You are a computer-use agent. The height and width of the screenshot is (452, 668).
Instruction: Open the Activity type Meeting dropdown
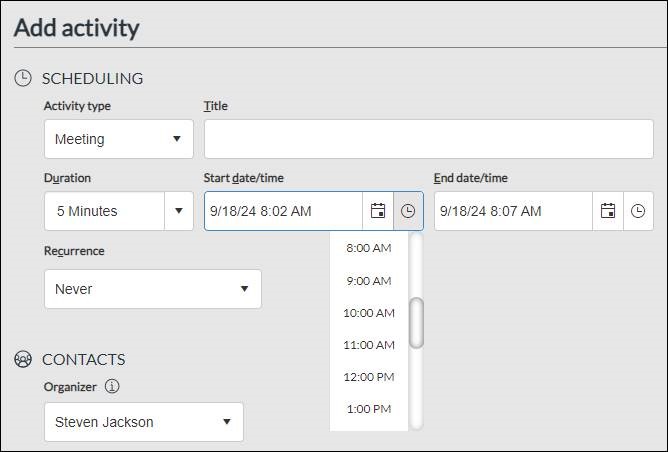point(119,139)
